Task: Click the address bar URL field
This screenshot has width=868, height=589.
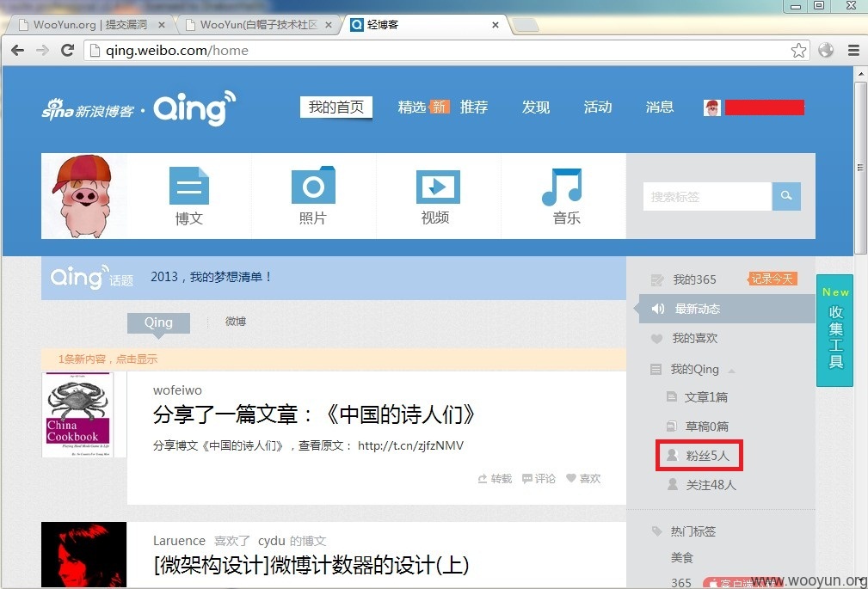Action: (443, 51)
